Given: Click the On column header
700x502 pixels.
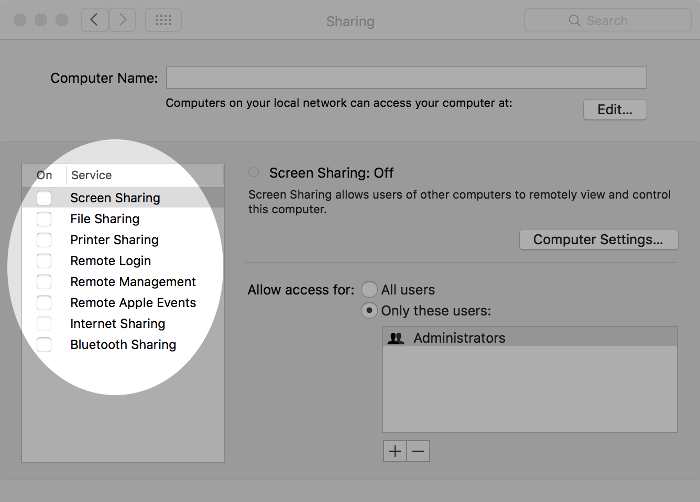Looking at the screenshot, I should (x=44, y=175).
